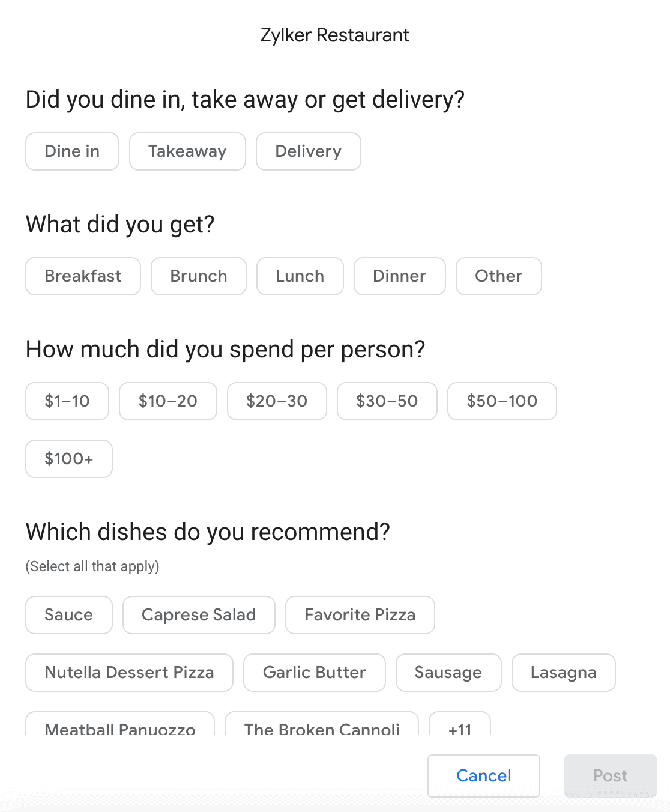
Task: Select Lunch as what you got
Action: coord(300,276)
